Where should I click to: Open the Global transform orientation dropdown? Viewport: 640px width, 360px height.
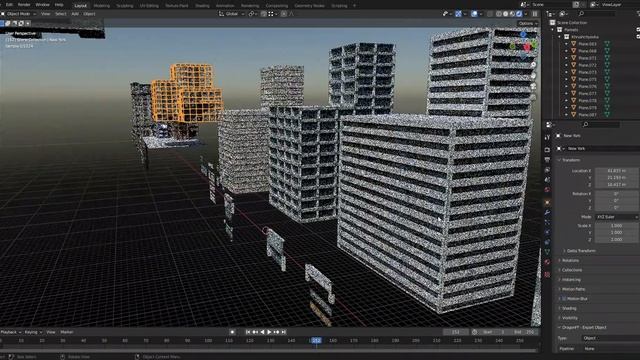click(x=232, y=14)
